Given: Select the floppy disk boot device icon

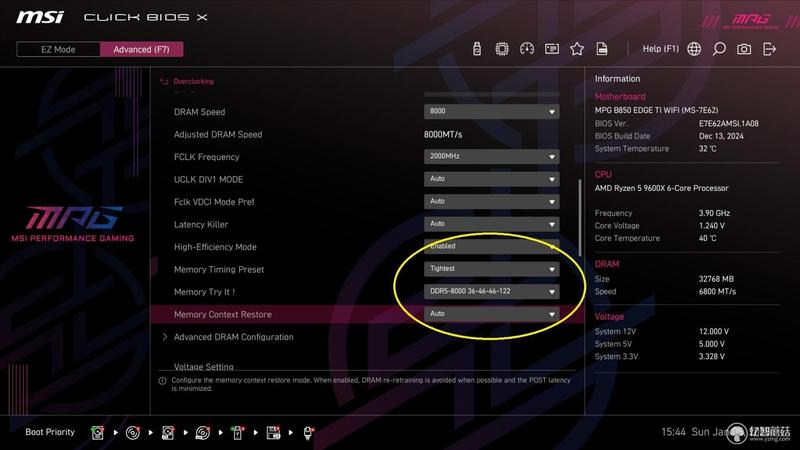Looking at the screenshot, I should coord(273,433).
